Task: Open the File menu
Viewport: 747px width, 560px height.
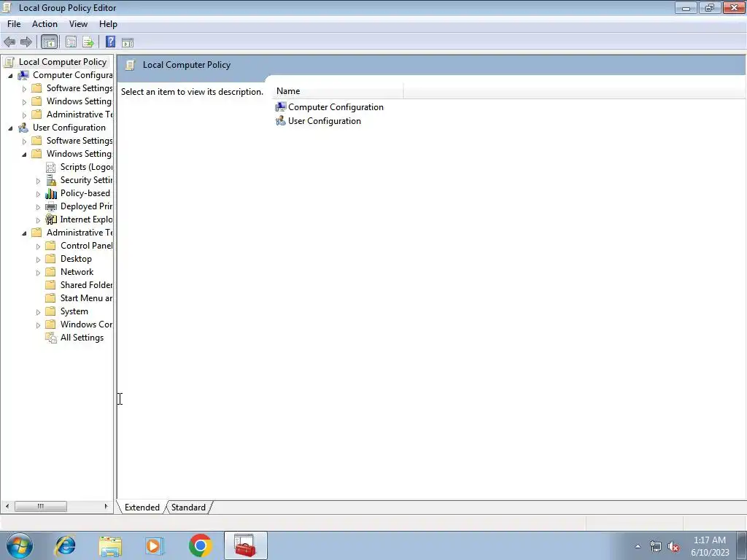Action: tap(14, 24)
